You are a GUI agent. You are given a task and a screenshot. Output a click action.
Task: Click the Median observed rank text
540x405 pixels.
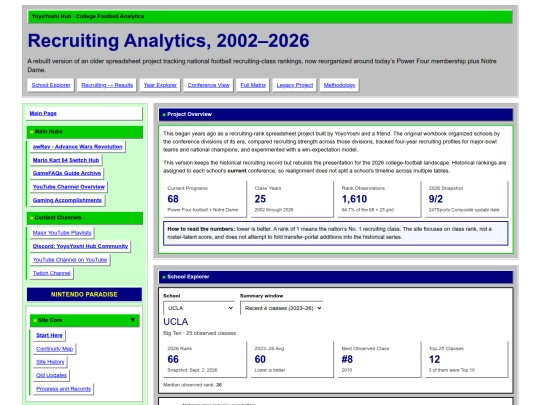[193, 385]
